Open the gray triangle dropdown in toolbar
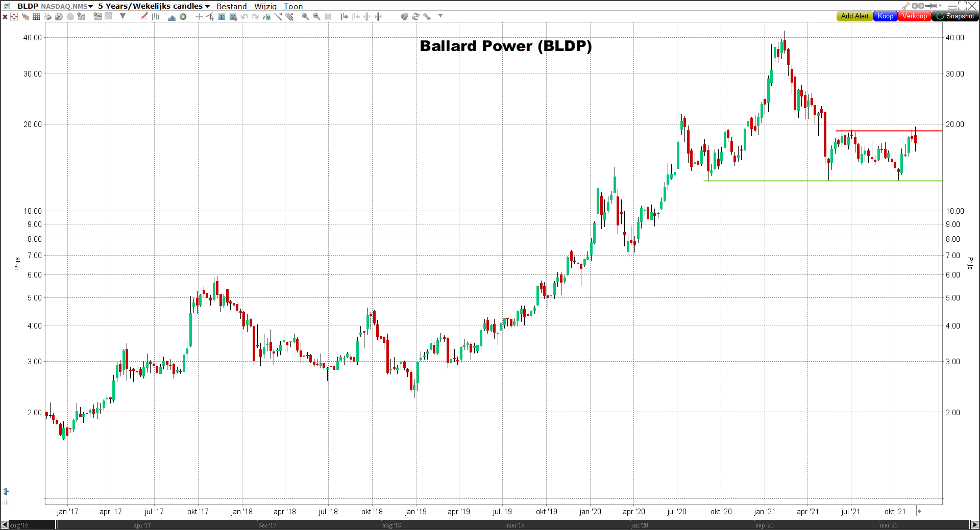The image size is (980, 530). [122, 16]
